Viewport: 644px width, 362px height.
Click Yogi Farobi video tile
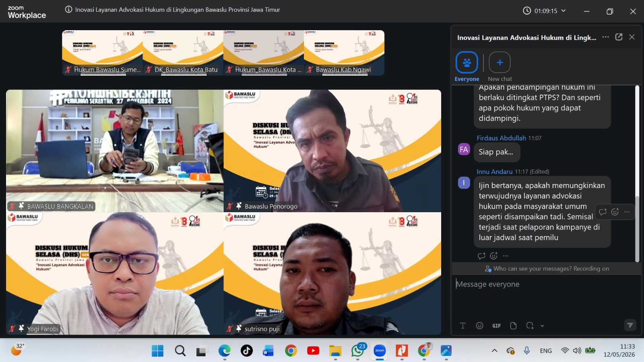(115, 273)
